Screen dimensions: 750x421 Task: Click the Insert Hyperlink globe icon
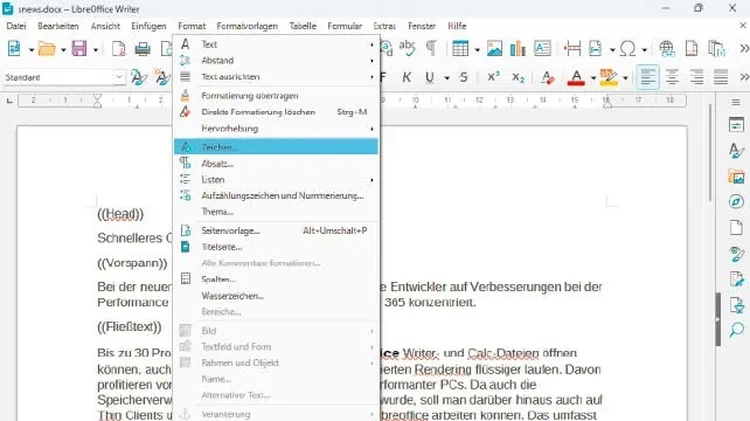coord(666,48)
